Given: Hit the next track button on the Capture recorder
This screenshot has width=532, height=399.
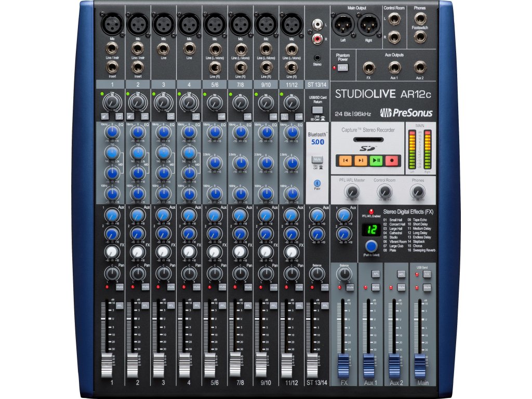Looking at the screenshot, I should click(x=361, y=160).
